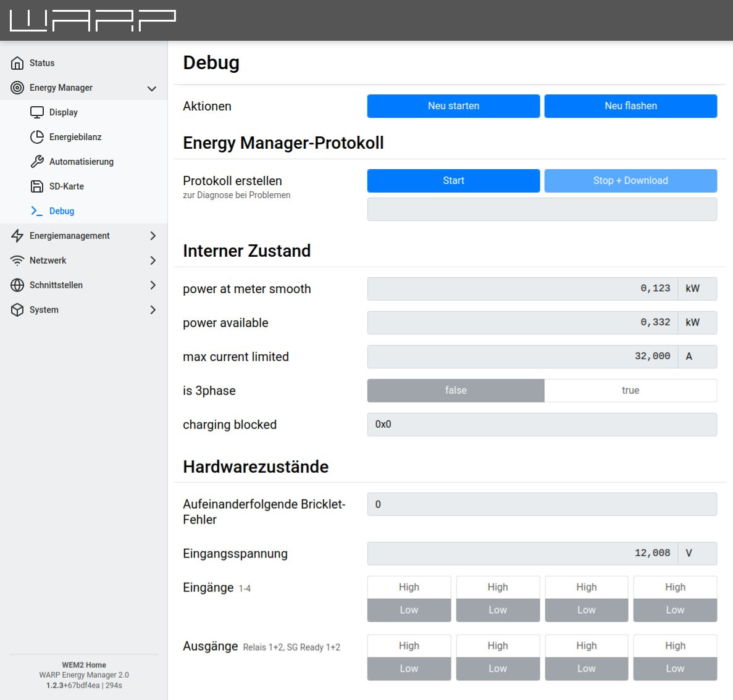This screenshot has height=700, width=733.
Task: Select false for is 3phase
Action: tap(455, 390)
